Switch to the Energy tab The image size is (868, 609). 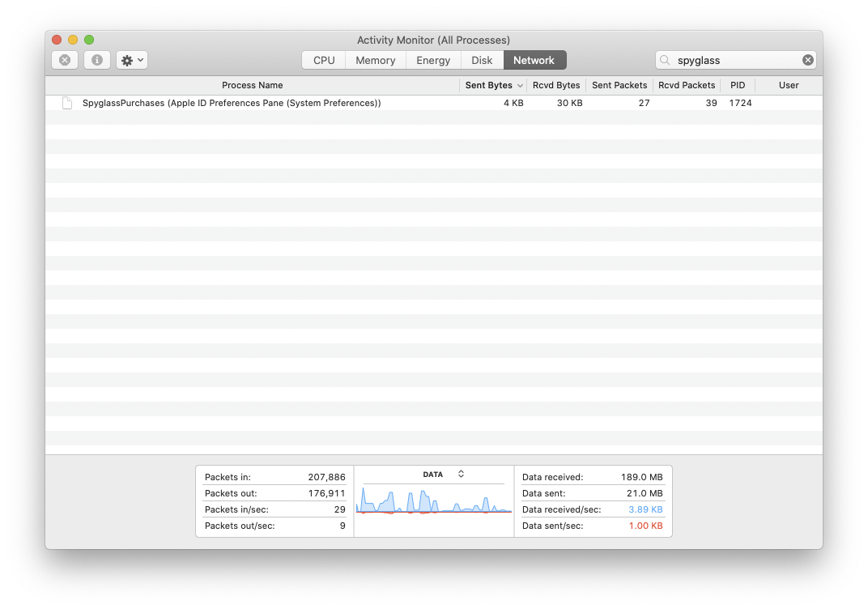click(x=433, y=60)
